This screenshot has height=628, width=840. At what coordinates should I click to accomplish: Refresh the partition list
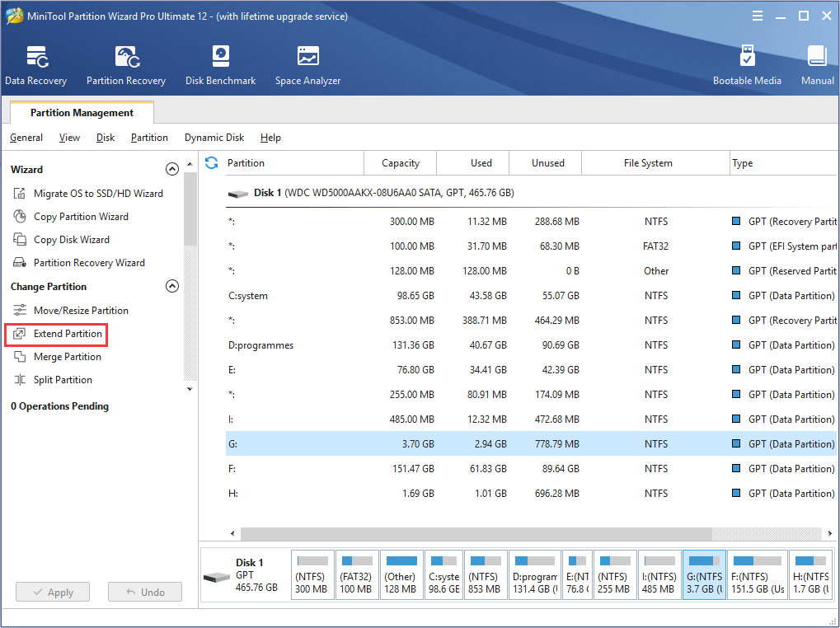(212, 162)
